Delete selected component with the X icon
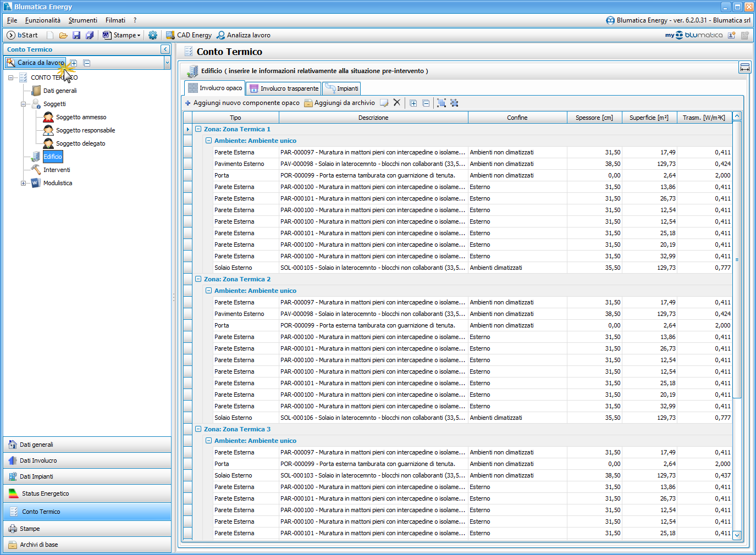 click(x=397, y=103)
